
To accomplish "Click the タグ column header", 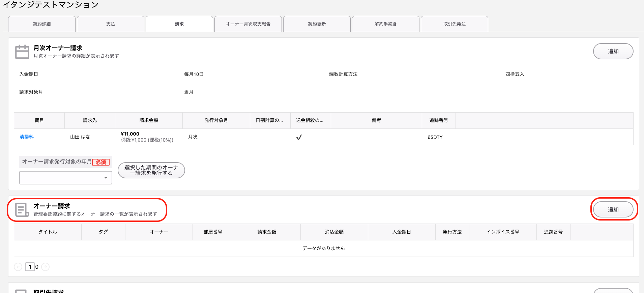I will [x=103, y=232].
